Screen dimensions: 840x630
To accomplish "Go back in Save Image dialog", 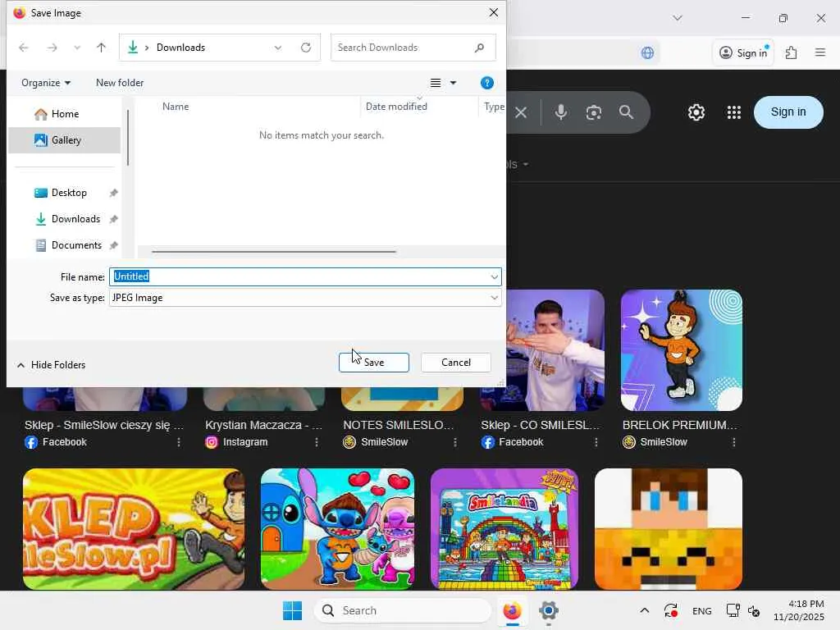I will pos(24,48).
